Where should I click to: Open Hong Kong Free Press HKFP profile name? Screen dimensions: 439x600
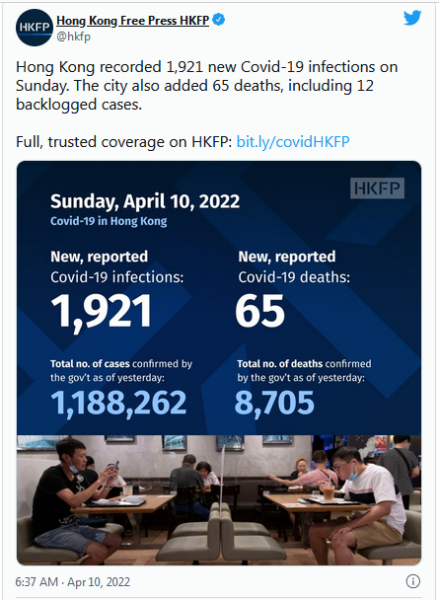click(132, 20)
